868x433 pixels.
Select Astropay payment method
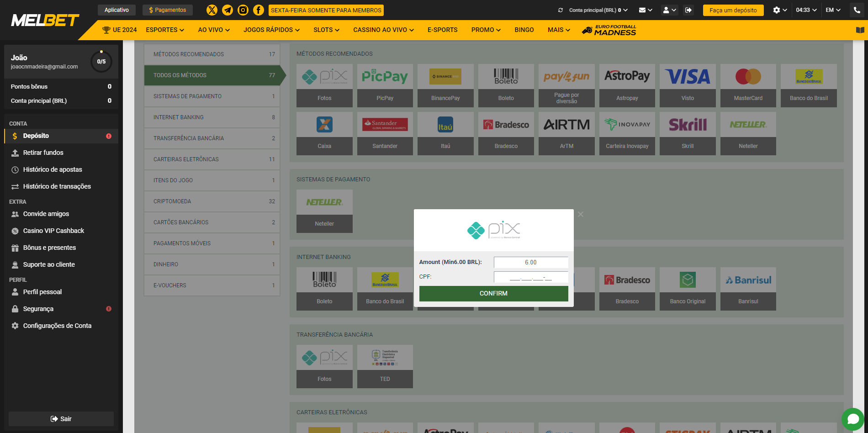coord(627,85)
